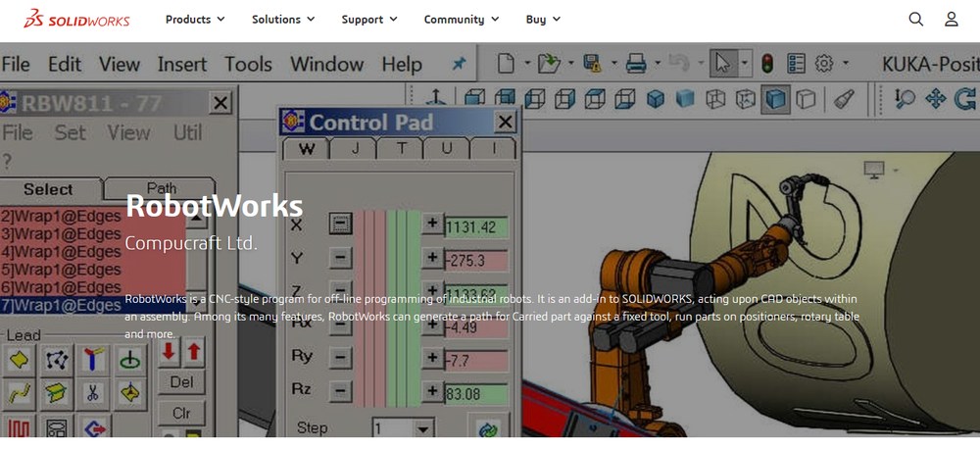Open the site search icon
980x449 pixels.
point(915,20)
